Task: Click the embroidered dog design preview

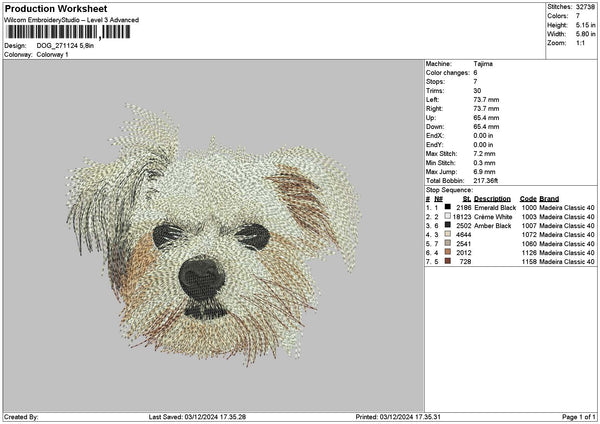Action: coord(214,235)
